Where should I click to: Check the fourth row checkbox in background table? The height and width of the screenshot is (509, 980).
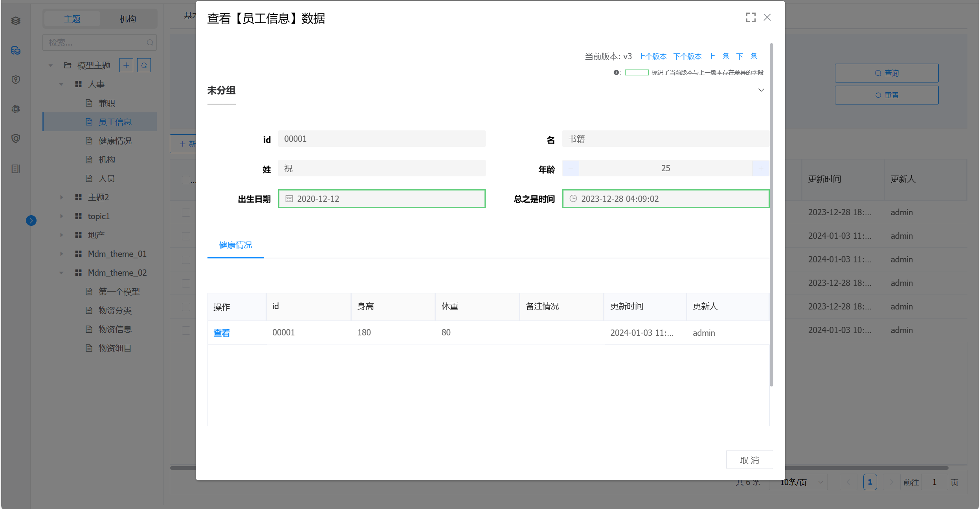click(x=186, y=283)
